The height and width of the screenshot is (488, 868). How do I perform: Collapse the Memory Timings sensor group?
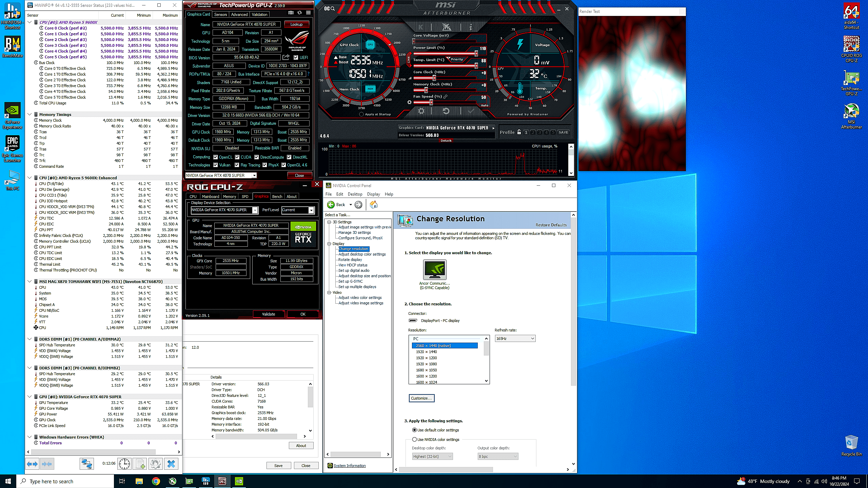(x=30, y=115)
